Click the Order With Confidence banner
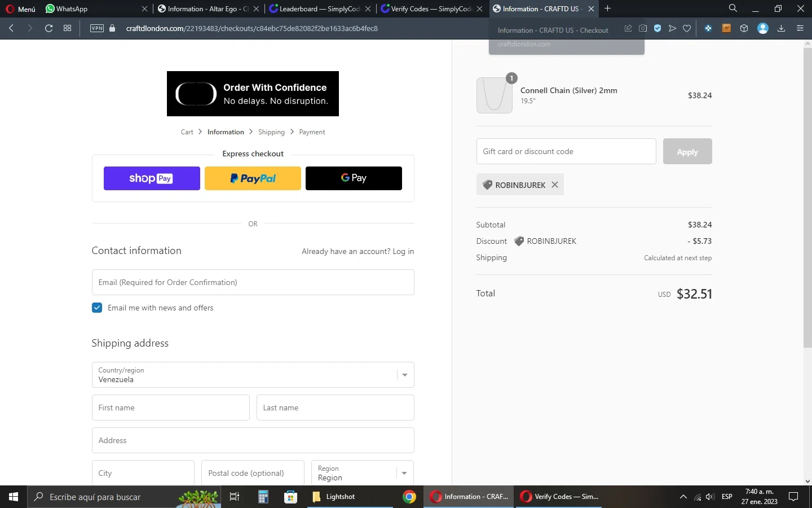Screen dimensions: 812x508 tap(253, 94)
